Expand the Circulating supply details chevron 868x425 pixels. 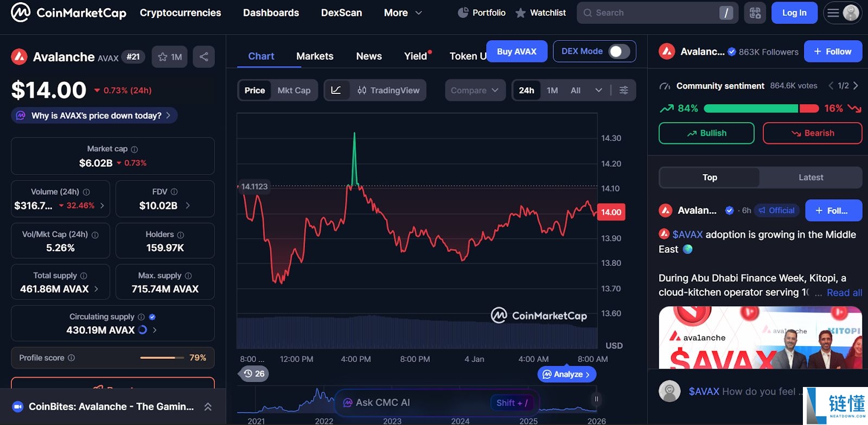[x=155, y=330]
